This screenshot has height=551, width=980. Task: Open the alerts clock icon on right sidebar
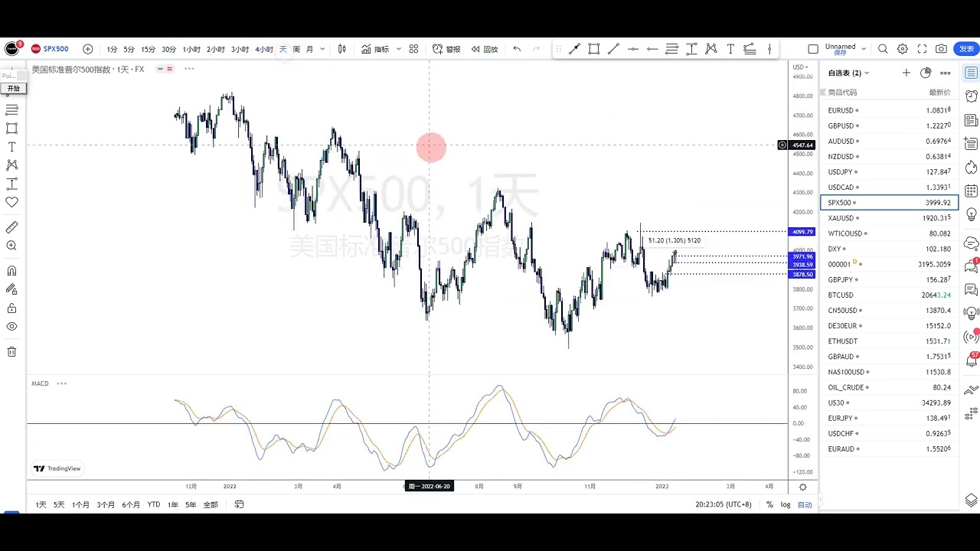click(x=971, y=96)
